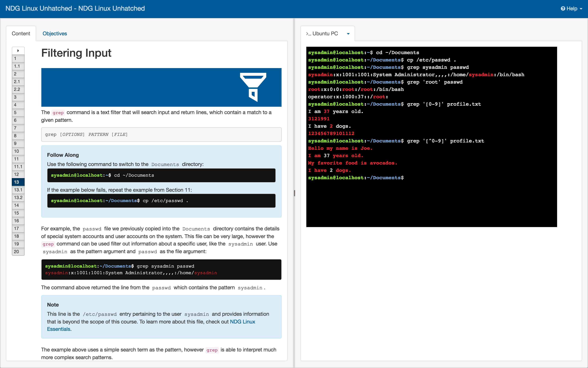
Task: Open section 11.1 in sidebar
Action: [18, 167]
